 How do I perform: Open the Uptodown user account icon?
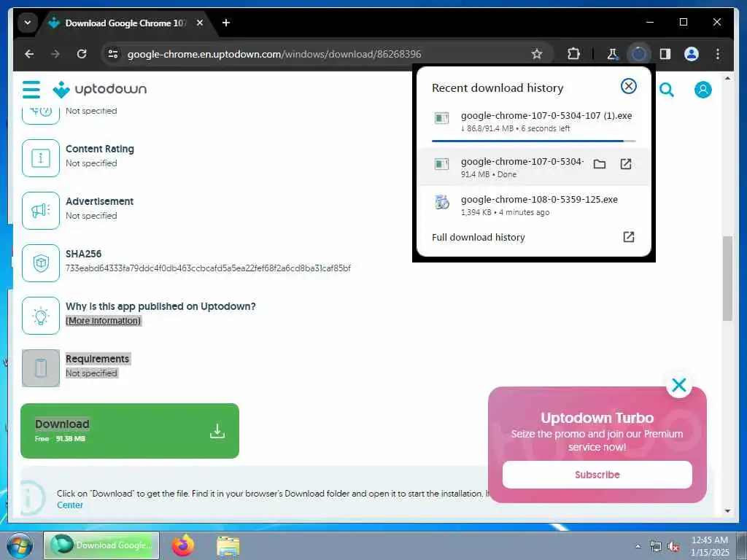tap(703, 90)
